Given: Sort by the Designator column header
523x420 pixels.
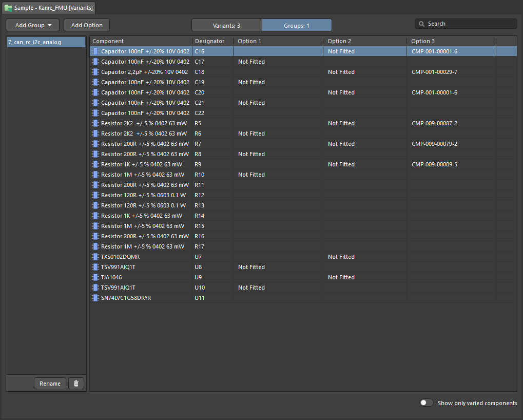Looking at the screenshot, I should tap(212, 41).
